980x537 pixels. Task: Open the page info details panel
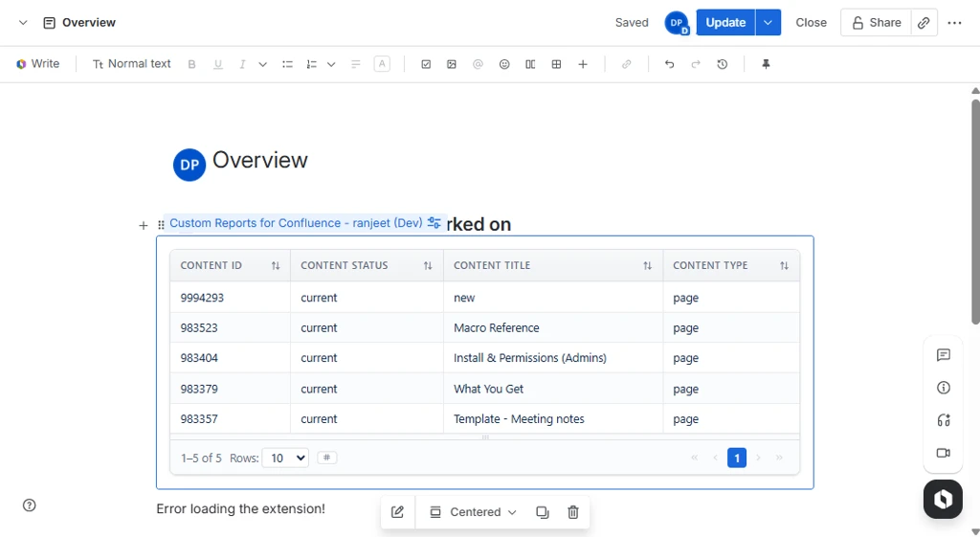click(943, 388)
